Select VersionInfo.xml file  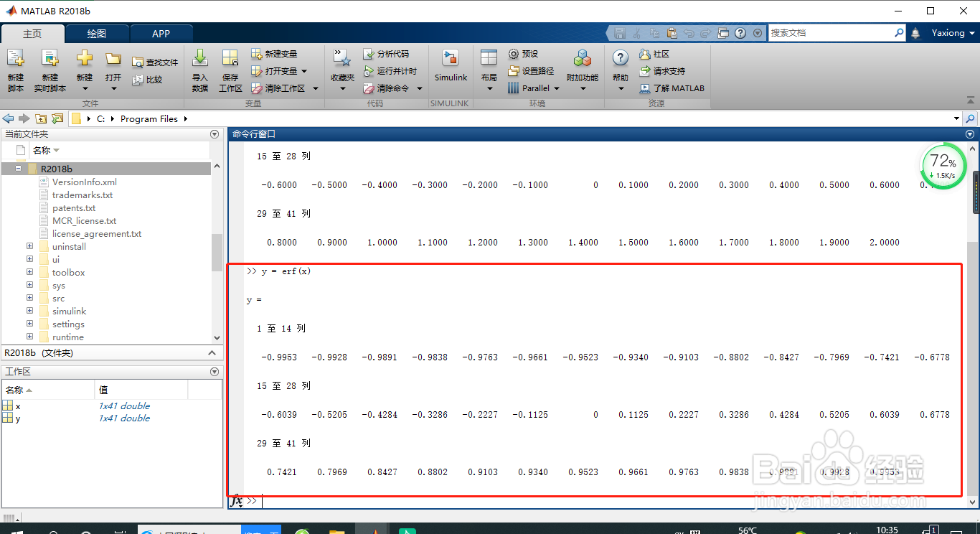[x=84, y=182]
